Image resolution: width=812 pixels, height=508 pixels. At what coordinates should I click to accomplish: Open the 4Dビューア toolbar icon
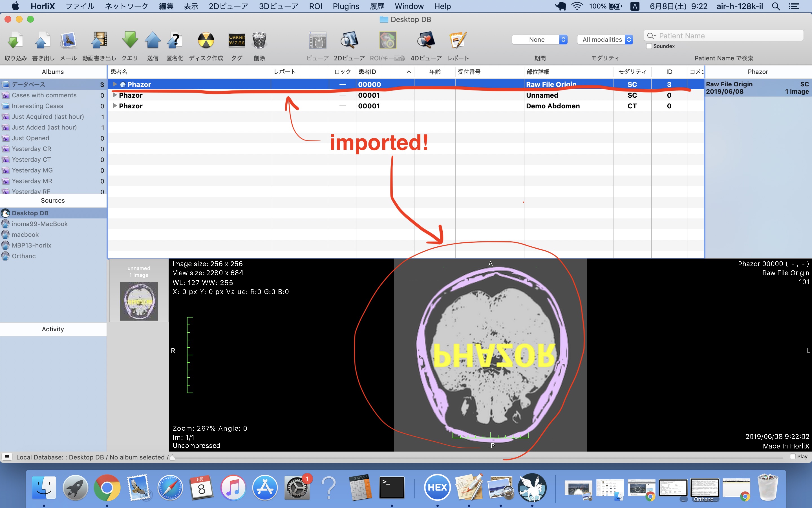[x=426, y=41]
